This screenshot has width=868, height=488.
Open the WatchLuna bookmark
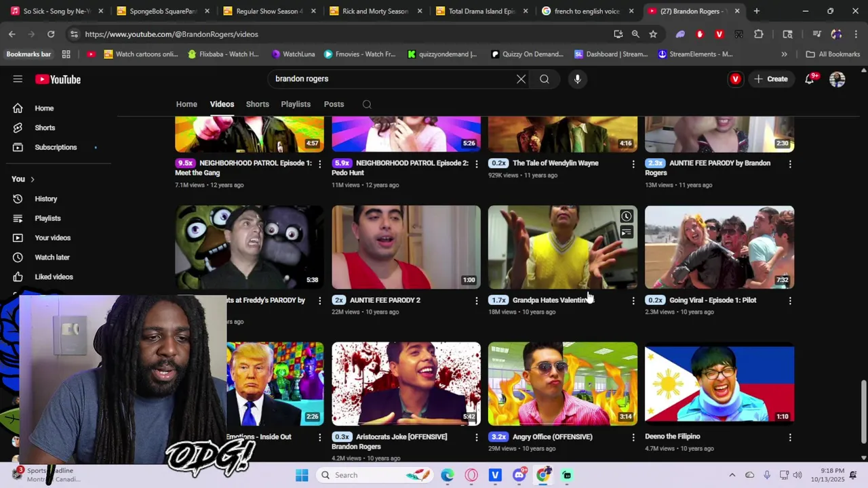tap(293, 54)
